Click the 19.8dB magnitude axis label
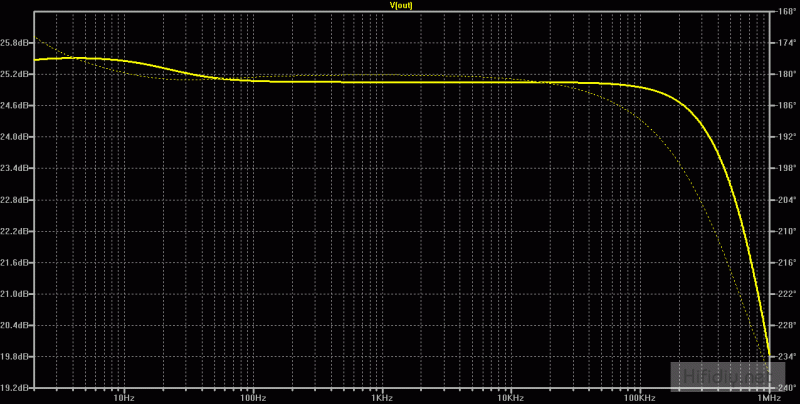This screenshot has height=404, width=800. point(15,357)
